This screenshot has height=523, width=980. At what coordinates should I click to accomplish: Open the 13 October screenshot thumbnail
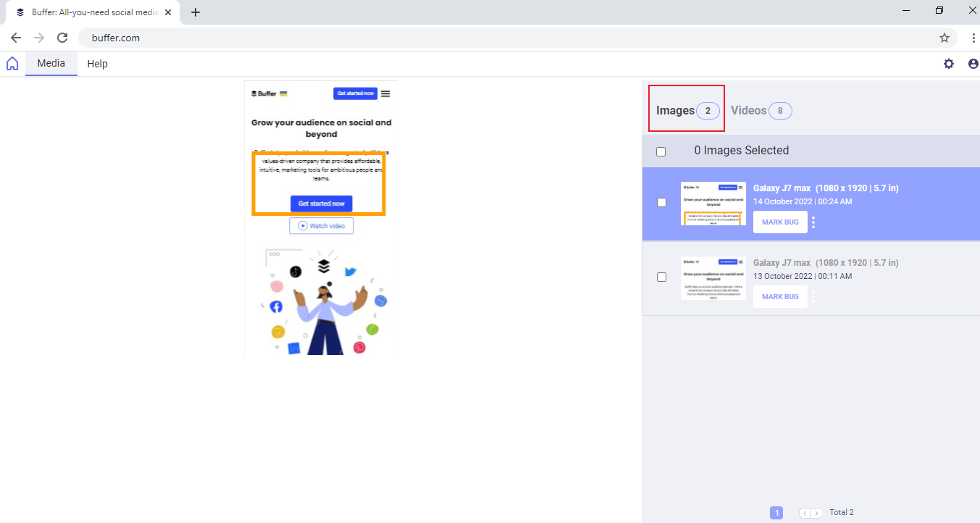[x=713, y=277]
